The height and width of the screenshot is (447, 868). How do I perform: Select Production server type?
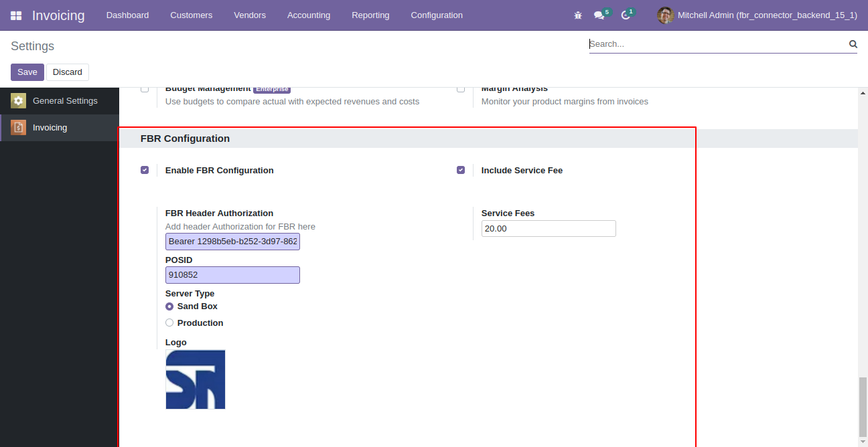tap(169, 323)
